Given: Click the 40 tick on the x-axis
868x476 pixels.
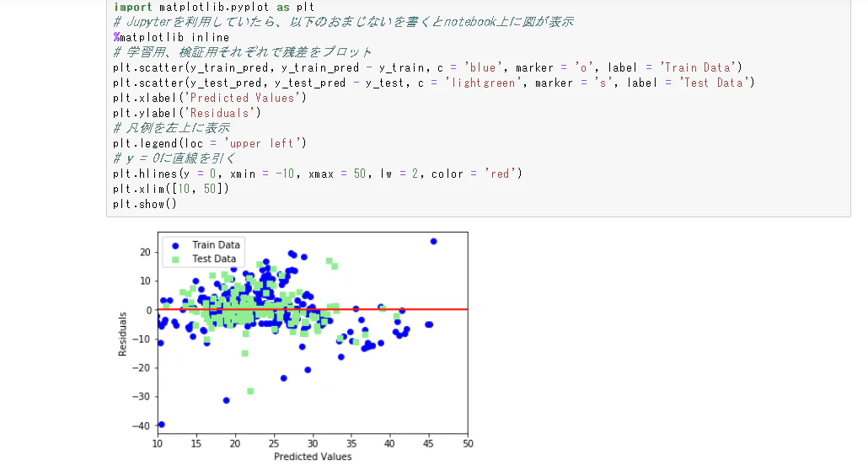Looking at the screenshot, I should [x=389, y=443].
